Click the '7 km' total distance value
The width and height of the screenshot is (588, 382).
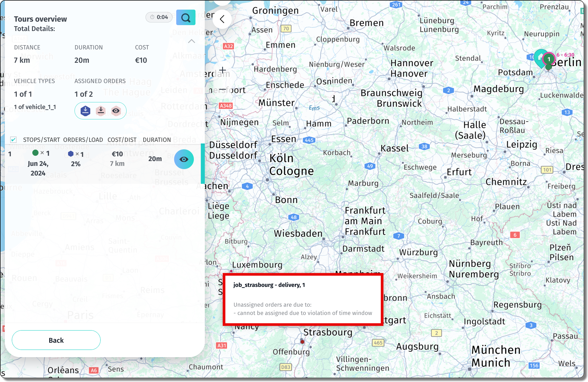click(x=22, y=60)
